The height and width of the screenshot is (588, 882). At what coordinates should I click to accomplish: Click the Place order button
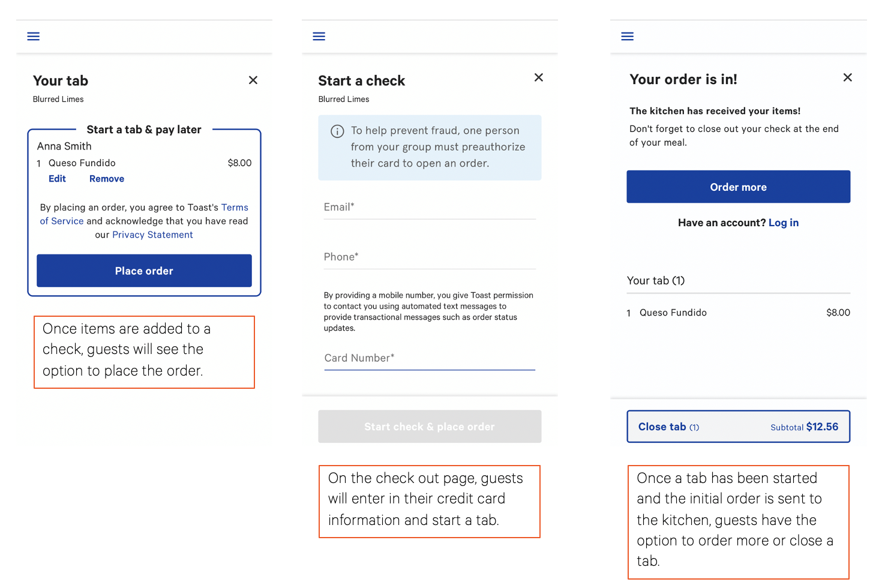click(x=144, y=271)
